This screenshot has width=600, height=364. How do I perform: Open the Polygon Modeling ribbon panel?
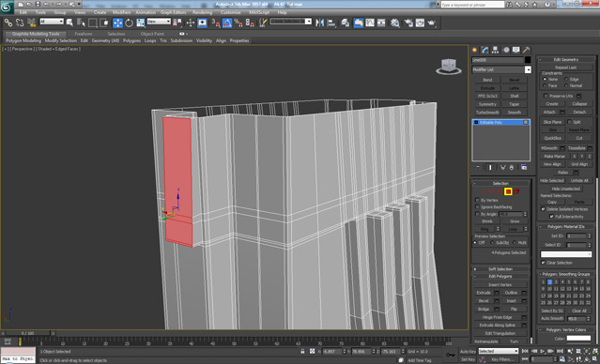pos(23,40)
